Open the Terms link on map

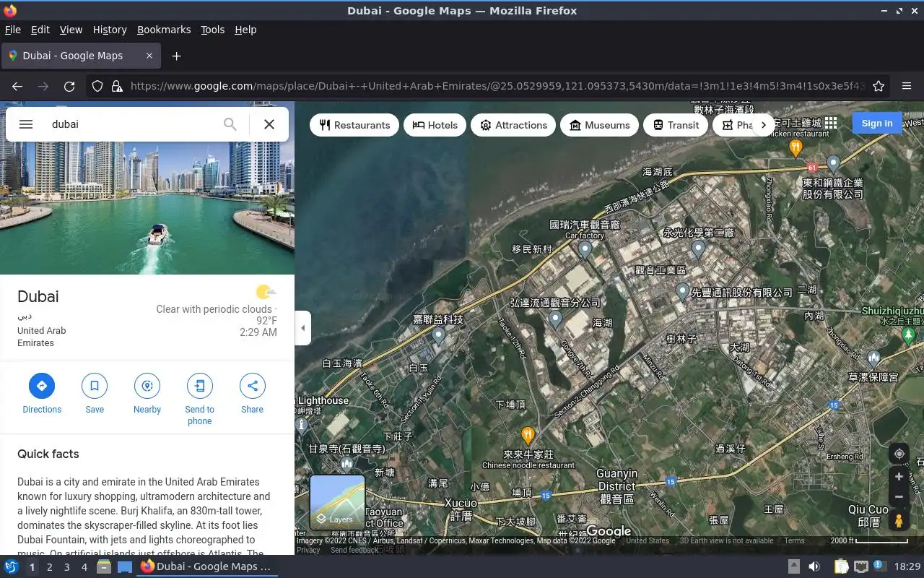(x=794, y=540)
